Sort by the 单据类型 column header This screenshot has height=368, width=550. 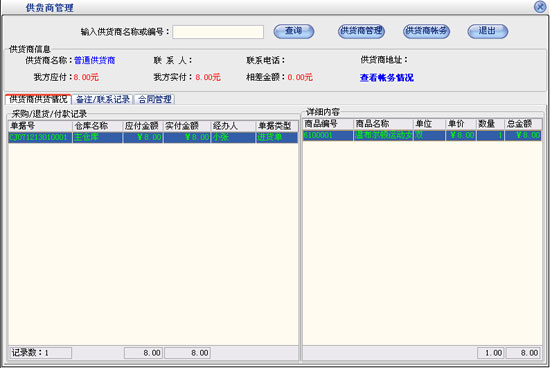[x=276, y=126]
